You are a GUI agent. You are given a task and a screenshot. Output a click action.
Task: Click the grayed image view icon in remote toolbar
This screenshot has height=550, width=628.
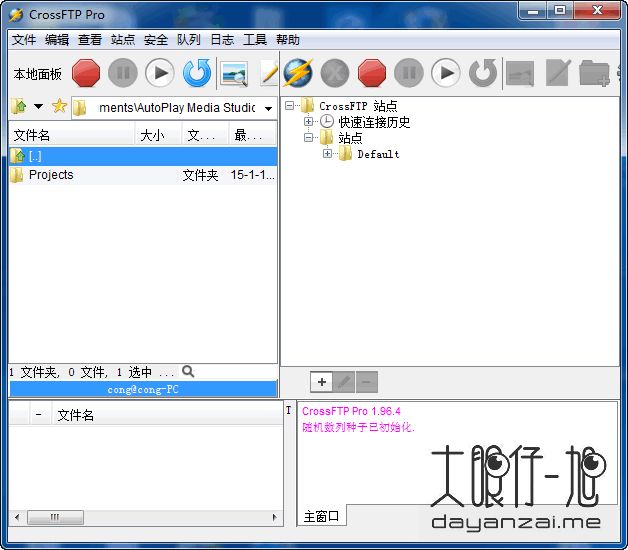520,74
